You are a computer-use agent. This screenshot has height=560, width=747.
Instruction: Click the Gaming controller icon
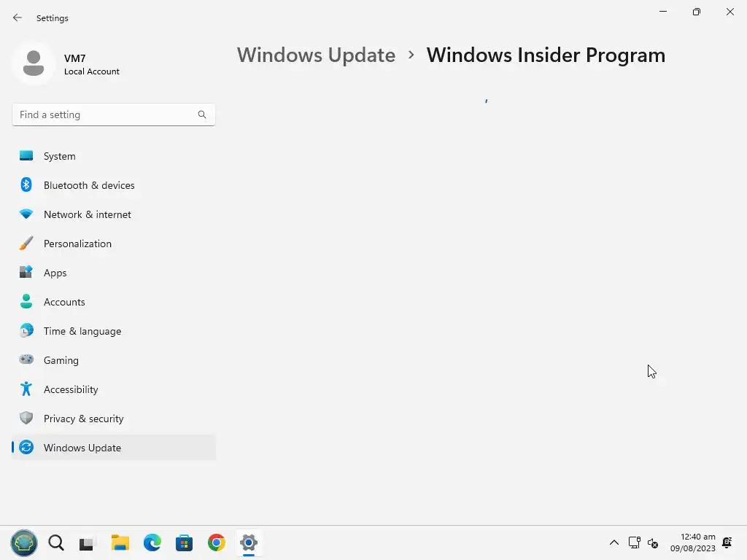26,359
